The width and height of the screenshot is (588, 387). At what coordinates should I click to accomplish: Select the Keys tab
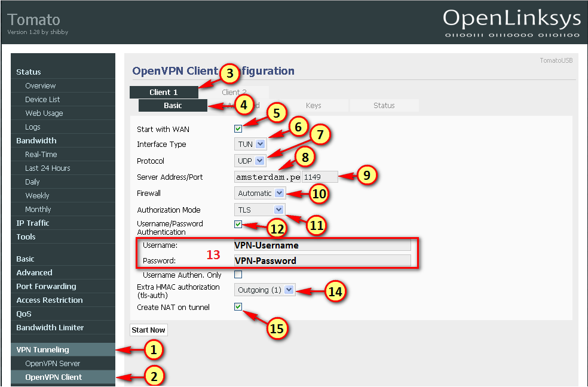coord(314,106)
